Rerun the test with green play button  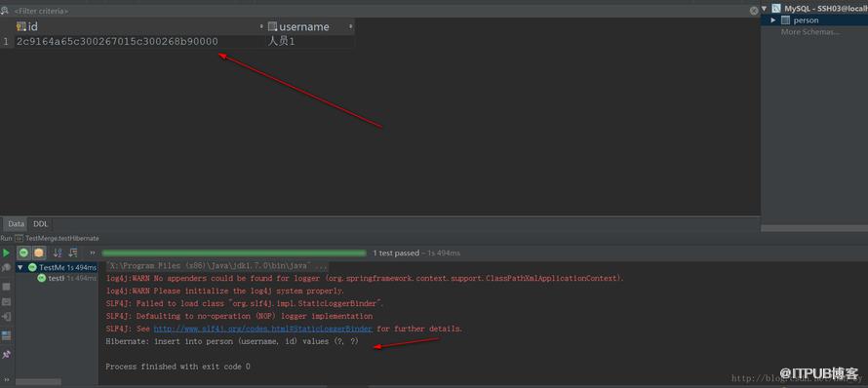[x=6, y=253]
